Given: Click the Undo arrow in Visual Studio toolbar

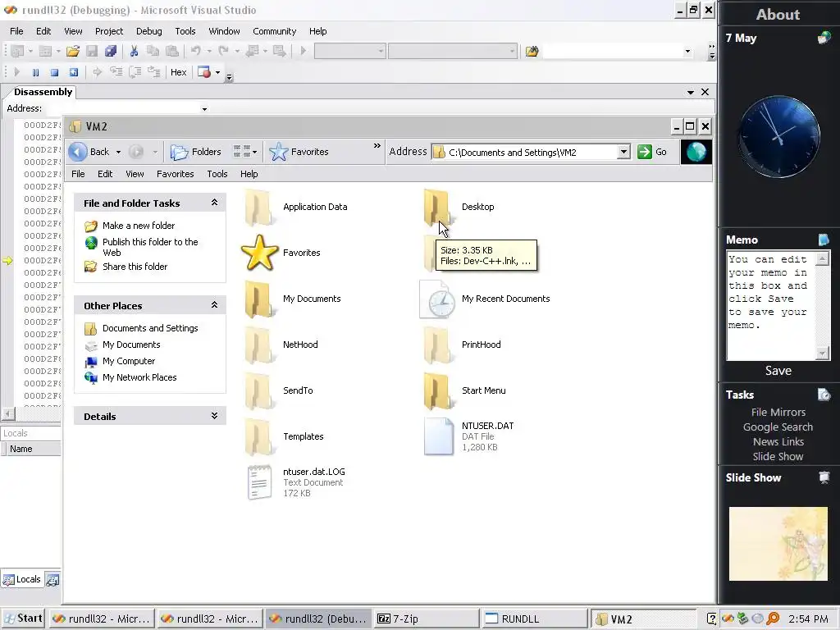Looking at the screenshot, I should (x=195, y=51).
